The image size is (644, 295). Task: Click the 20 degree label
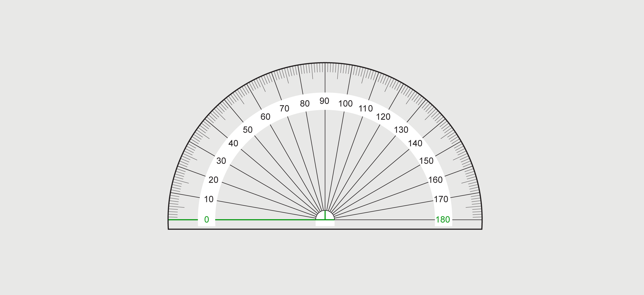click(213, 180)
